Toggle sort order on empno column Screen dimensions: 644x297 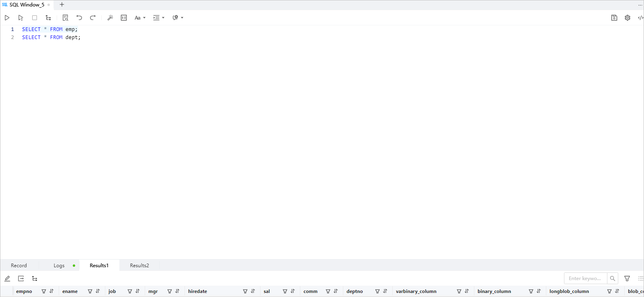tap(51, 291)
